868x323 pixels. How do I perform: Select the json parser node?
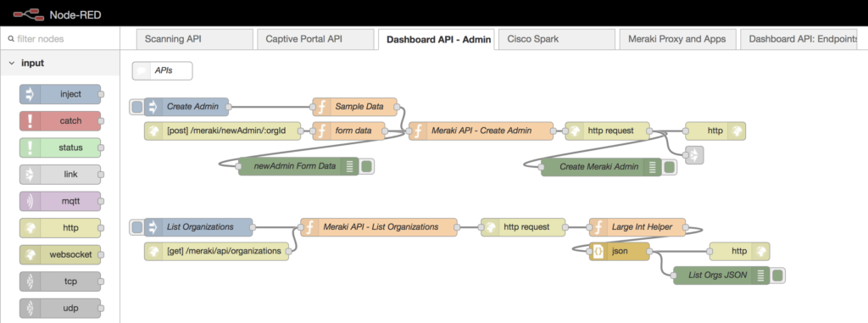[x=620, y=251]
